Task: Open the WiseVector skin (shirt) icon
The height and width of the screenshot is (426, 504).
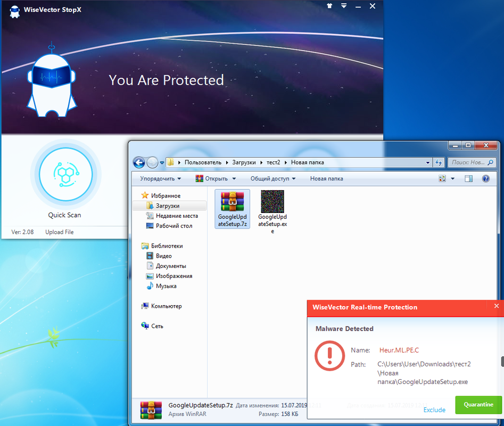Action: 329,6
